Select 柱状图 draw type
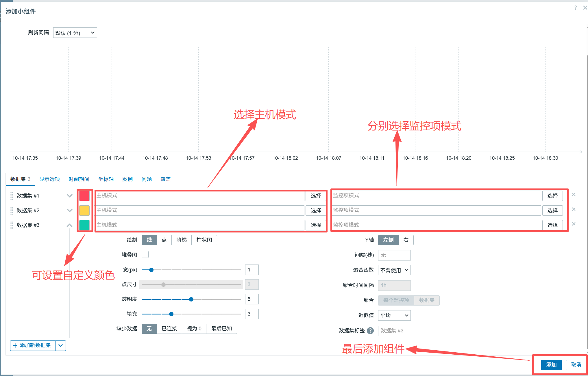Image resolution: width=588 pixels, height=376 pixels. coord(204,240)
